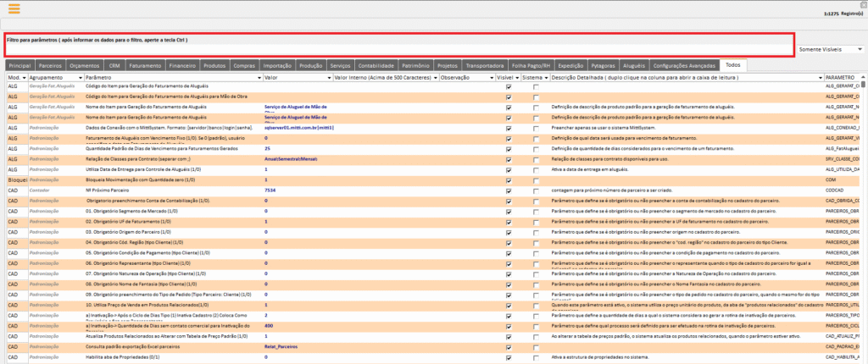This screenshot has height=364, width=868.
Task: Uncheck Visível for Consulta padrão exportação Excel row
Action: tap(509, 347)
